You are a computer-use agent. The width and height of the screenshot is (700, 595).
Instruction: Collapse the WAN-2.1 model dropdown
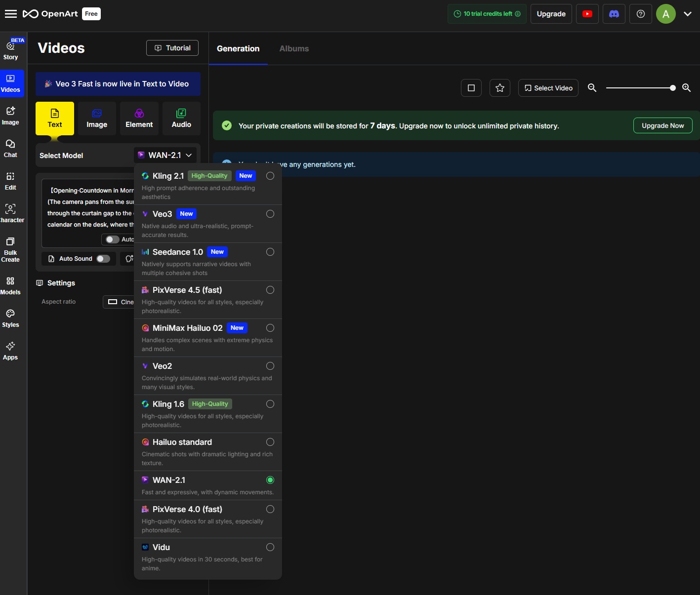tap(165, 155)
